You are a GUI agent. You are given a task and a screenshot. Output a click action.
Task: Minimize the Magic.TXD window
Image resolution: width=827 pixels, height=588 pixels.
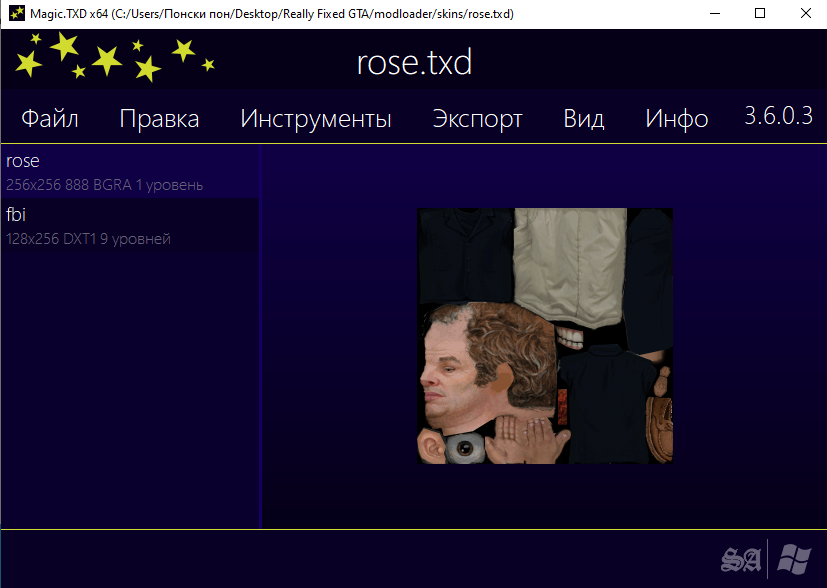714,14
